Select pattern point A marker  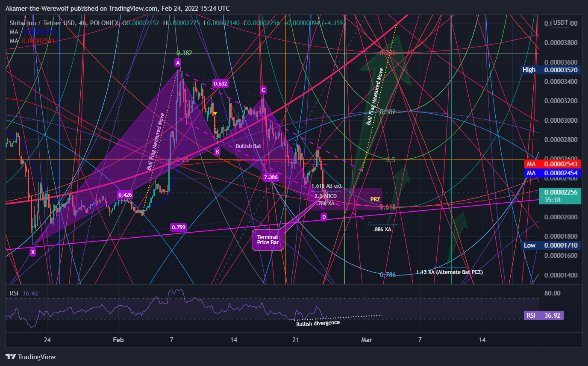[x=177, y=63]
